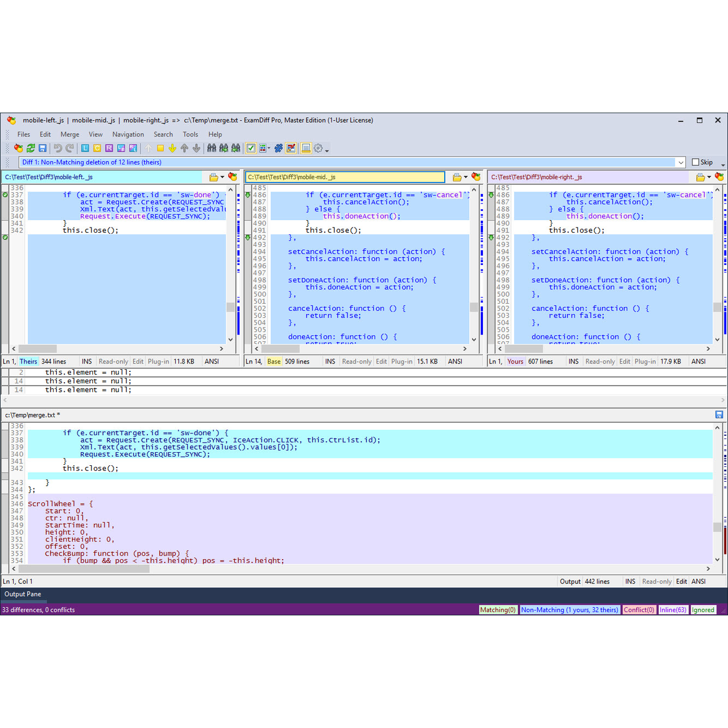Click the Inline(63) status bar filter

pyautogui.click(x=673, y=610)
